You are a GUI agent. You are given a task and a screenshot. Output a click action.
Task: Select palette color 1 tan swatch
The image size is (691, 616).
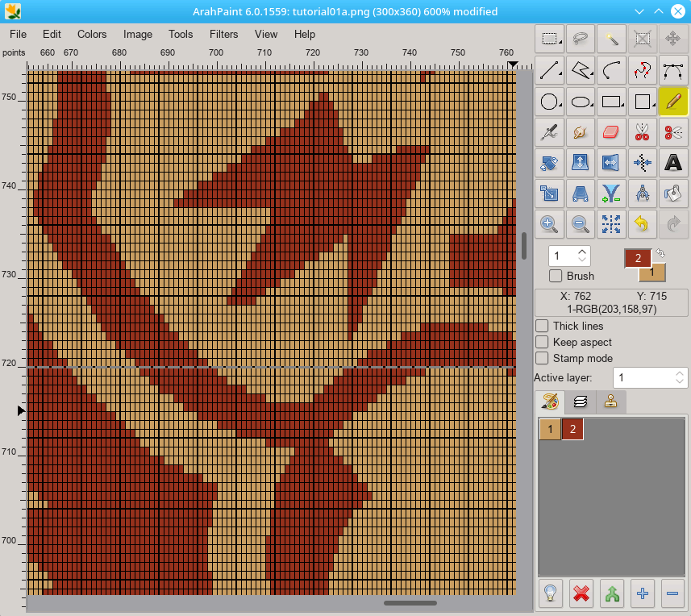550,429
